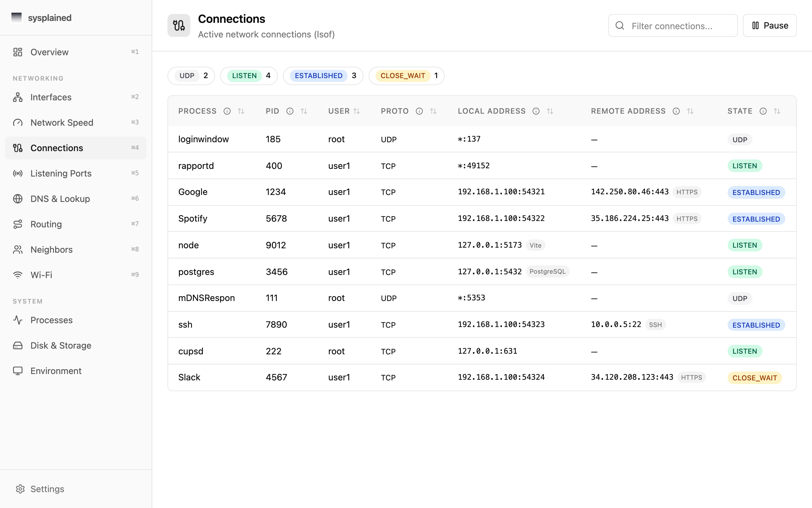Click Slack's CLOSE_WAIT state badge

pyautogui.click(x=754, y=378)
